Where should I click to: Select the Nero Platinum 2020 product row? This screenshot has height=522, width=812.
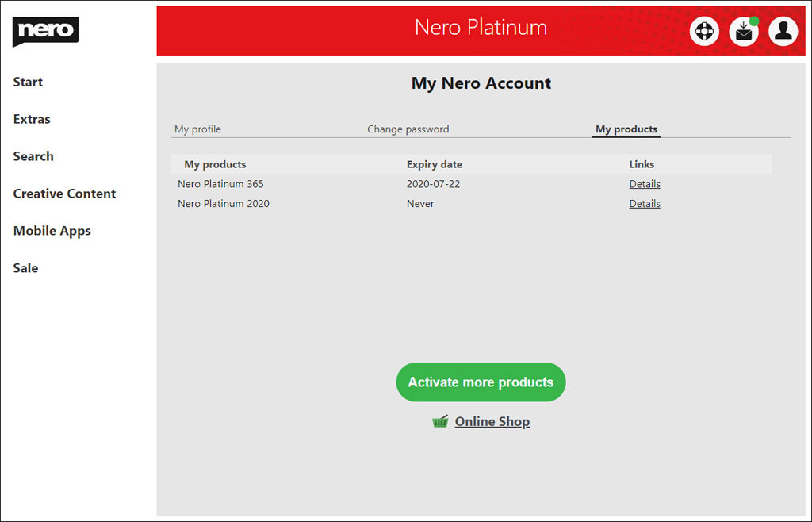pos(224,203)
